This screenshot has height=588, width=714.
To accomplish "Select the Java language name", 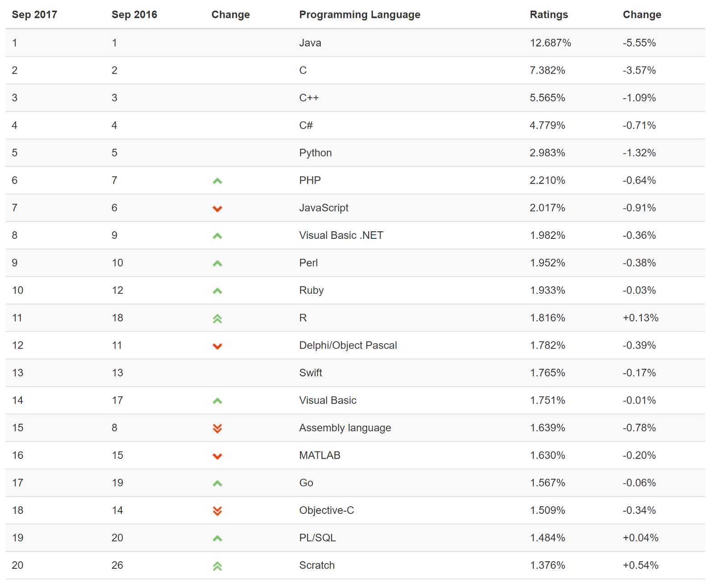I will (x=310, y=43).
